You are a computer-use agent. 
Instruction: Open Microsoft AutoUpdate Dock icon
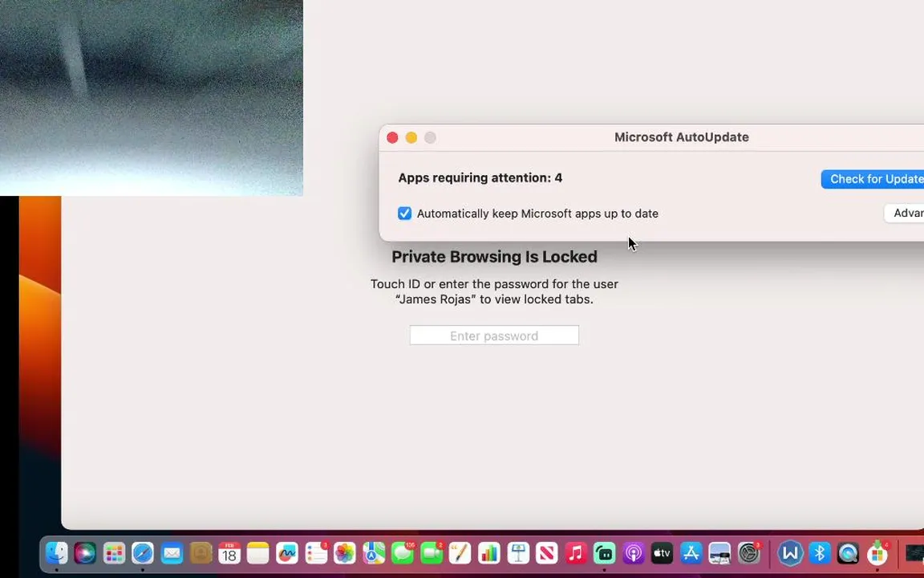pyautogui.click(x=877, y=553)
